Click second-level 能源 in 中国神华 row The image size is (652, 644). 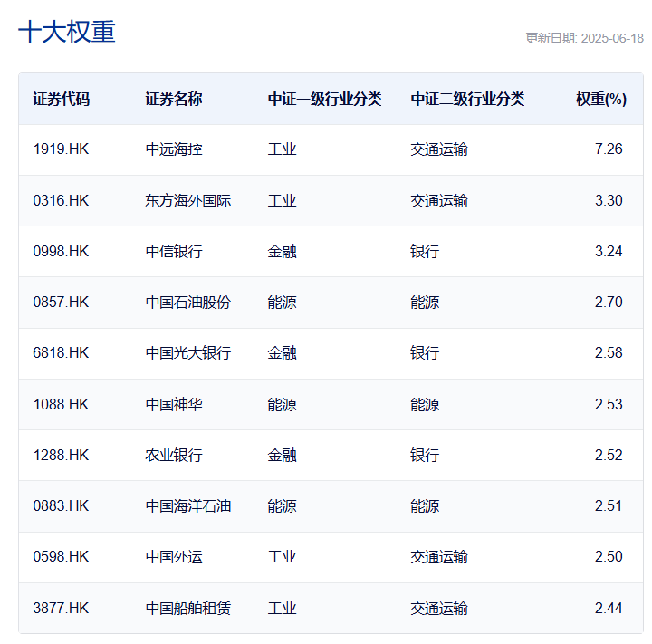(425, 405)
